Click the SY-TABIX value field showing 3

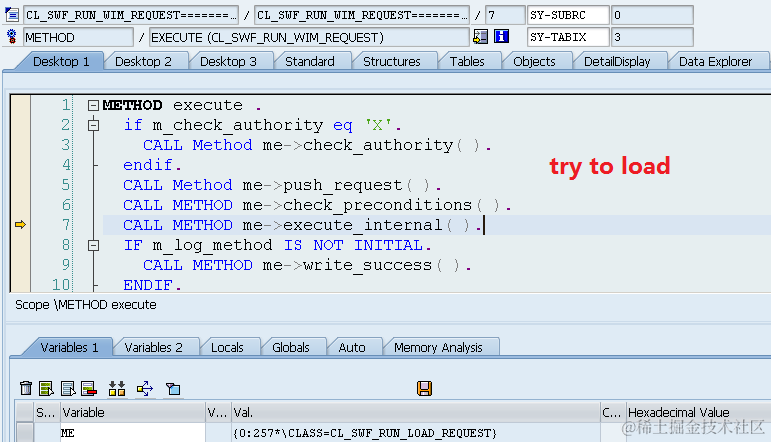click(x=652, y=37)
